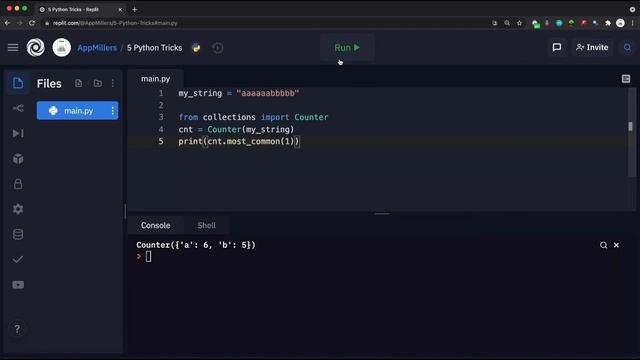Click the Counter output in console
This screenshot has height=360, width=640.
[x=196, y=245]
